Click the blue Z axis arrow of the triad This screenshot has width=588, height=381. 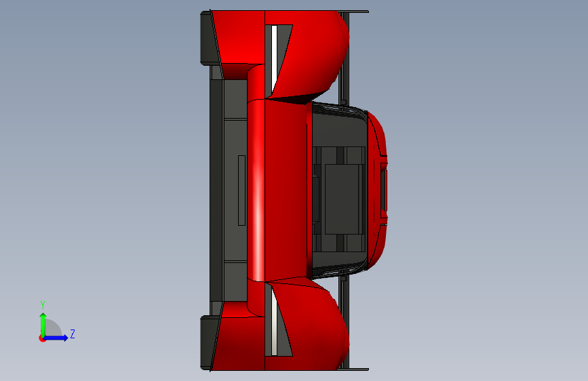coord(56,338)
